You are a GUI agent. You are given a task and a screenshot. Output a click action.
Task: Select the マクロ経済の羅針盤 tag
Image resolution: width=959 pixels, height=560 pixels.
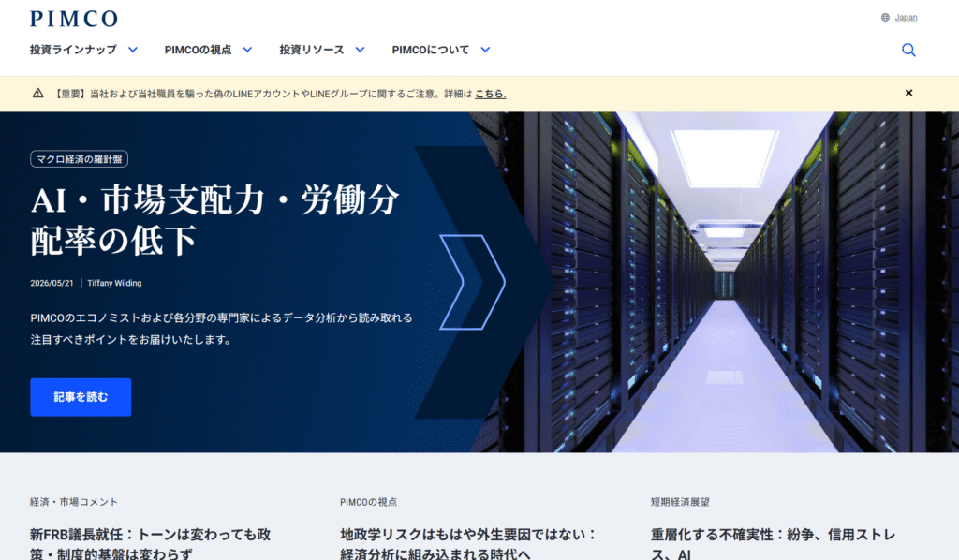point(79,159)
